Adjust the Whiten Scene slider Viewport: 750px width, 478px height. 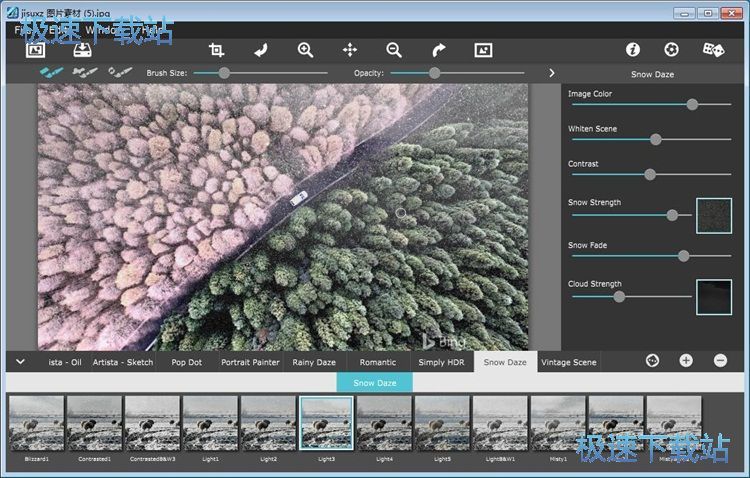point(656,140)
